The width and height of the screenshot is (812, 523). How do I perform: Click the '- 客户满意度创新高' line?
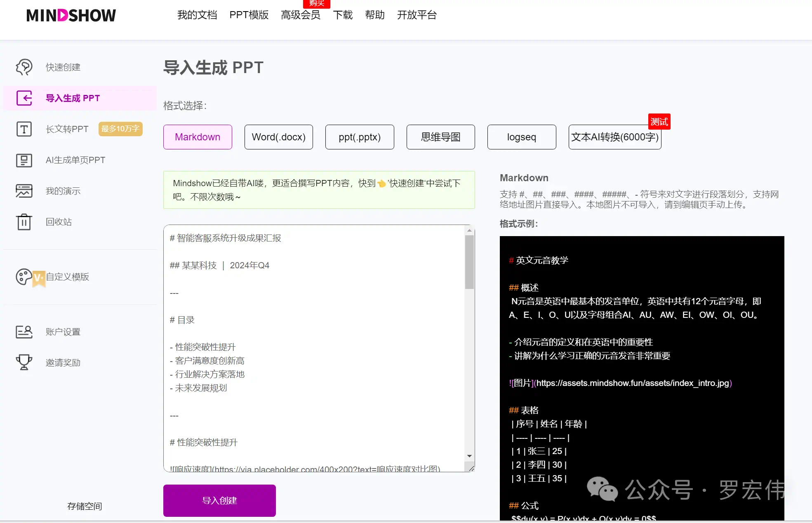click(x=207, y=361)
